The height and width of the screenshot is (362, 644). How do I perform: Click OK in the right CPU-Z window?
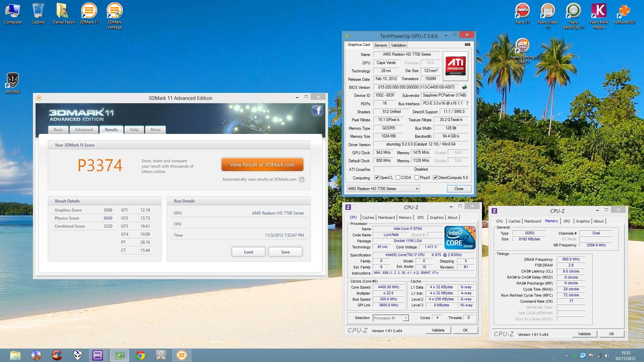point(611,334)
